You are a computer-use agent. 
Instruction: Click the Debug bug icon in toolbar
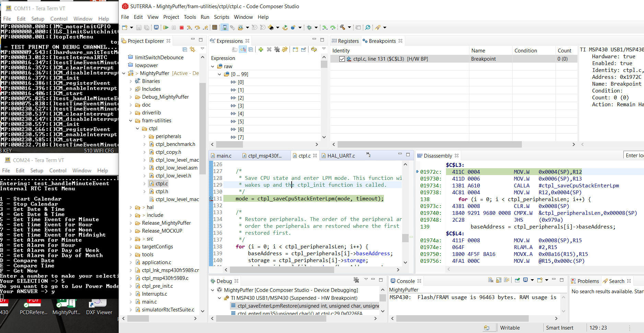[x=309, y=27]
